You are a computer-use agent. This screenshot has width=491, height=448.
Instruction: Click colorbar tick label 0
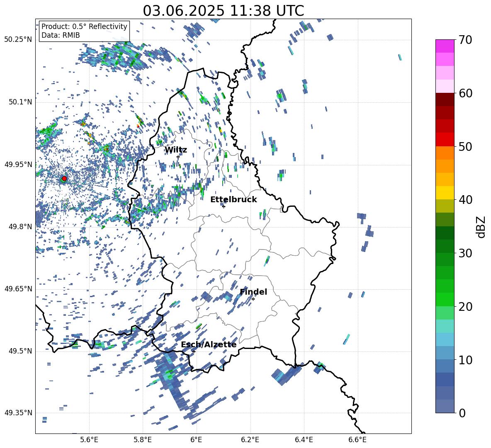tap(462, 413)
